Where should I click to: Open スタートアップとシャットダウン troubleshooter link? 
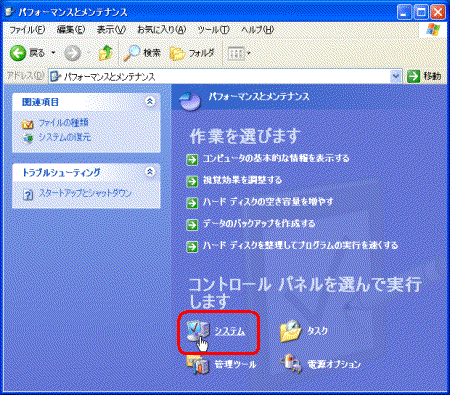(x=85, y=193)
